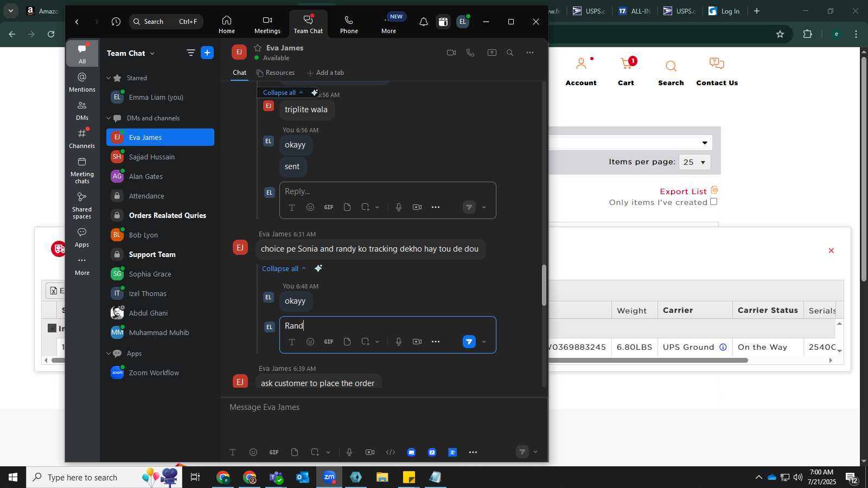Viewport: 868px width, 488px height.
Task: Open Shared spaces in Zoom sidebar
Action: 82,206
